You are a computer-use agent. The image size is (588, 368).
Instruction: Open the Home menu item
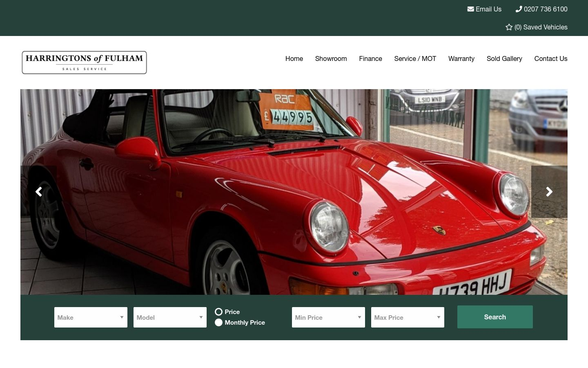click(294, 58)
